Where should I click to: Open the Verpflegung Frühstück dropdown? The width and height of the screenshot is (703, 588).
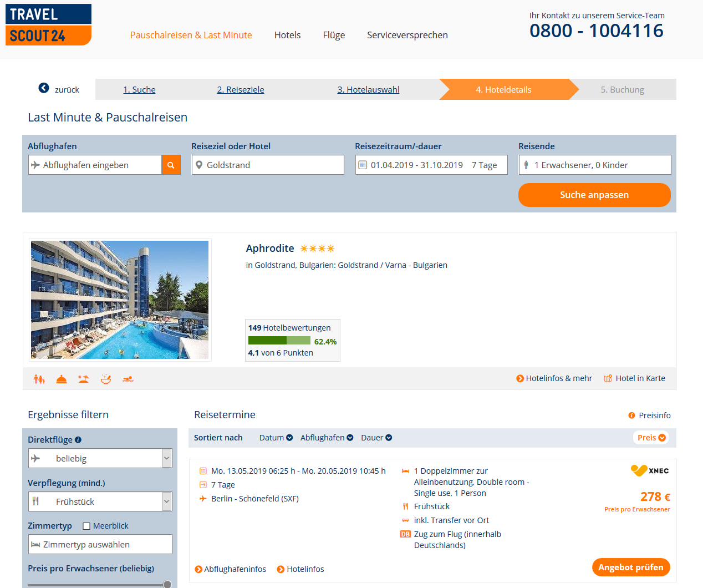pyautogui.click(x=100, y=501)
